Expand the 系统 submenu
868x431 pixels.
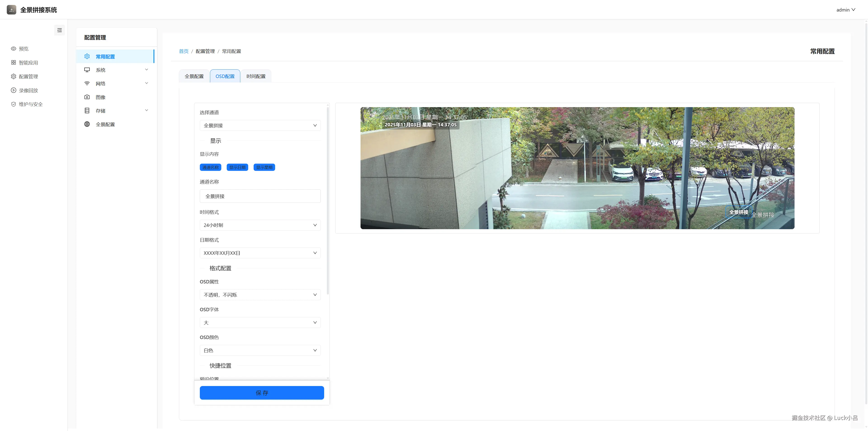pyautogui.click(x=116, y=70)
